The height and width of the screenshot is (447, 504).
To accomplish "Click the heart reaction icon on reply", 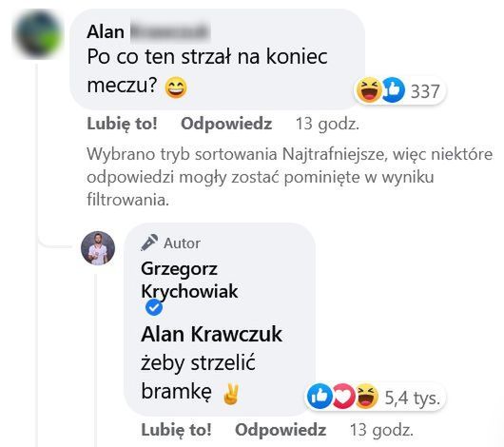I will 343,397.
